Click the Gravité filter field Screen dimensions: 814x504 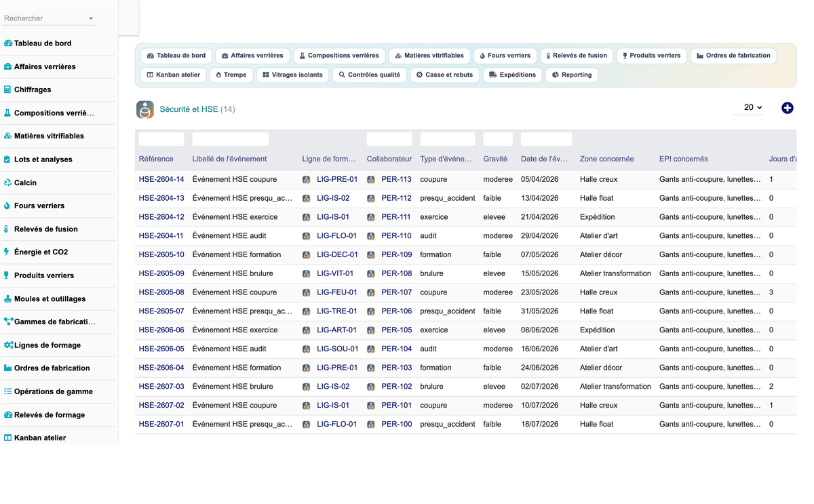pyautogui.click(x=497, y=139)
